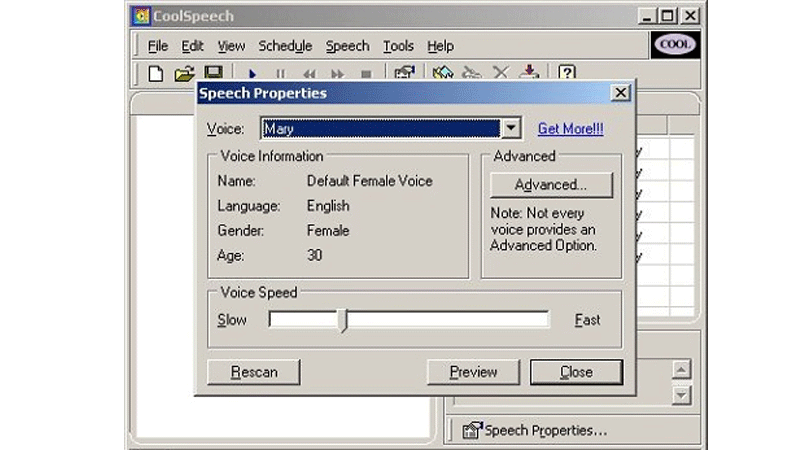
Task: Preview the selected voice
Action: (473, 372)
